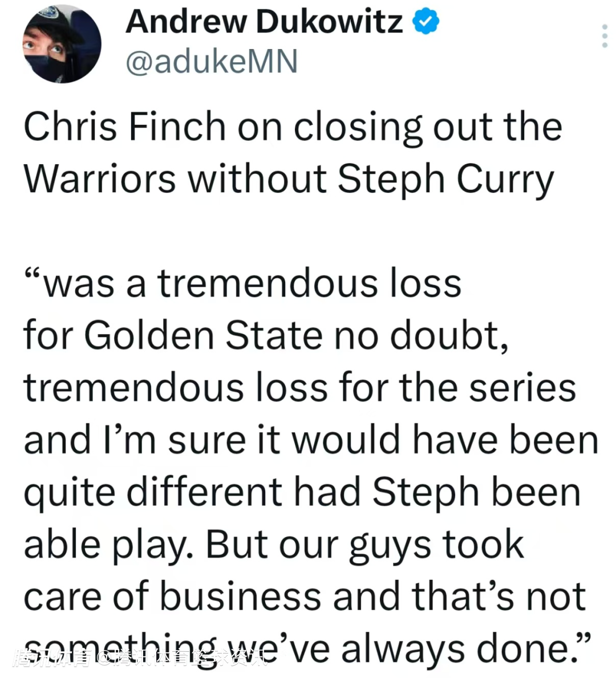Open the @adukeMN handle link

tap(211, 61)
